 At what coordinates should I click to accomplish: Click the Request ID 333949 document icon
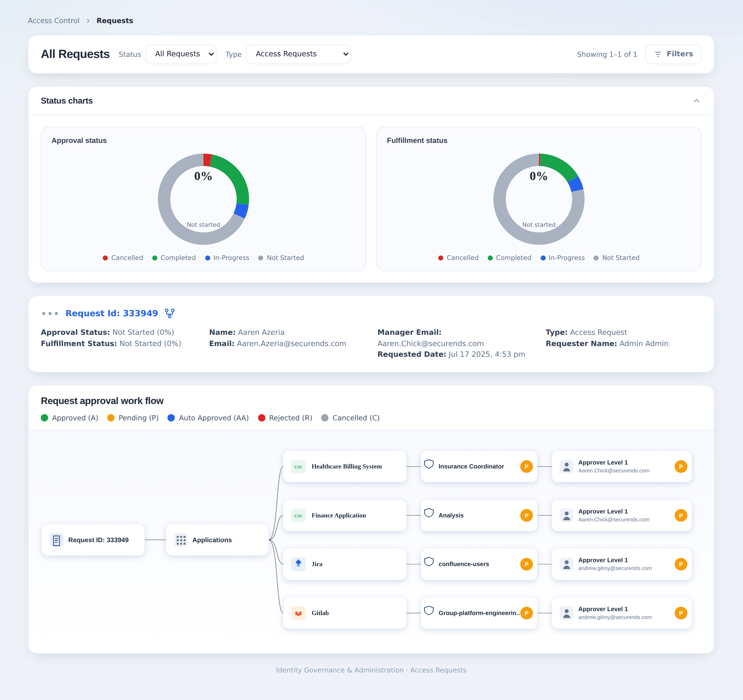click(x=57, y=540)
